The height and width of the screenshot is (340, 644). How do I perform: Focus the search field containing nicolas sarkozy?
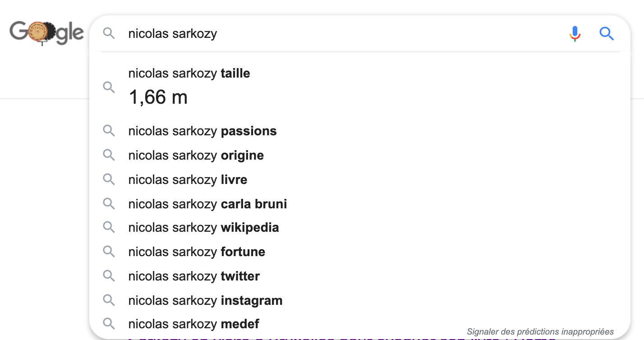click(x=343, y=33)
